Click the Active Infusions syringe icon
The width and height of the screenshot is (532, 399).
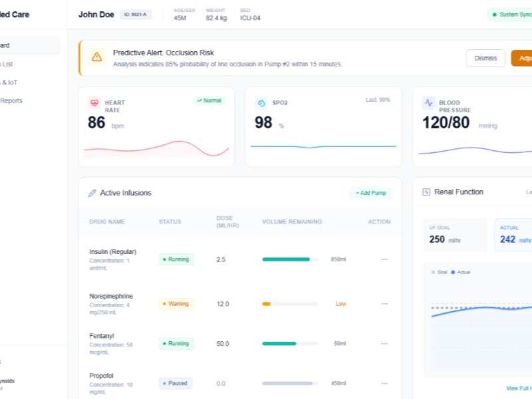[x=92, y=193]
